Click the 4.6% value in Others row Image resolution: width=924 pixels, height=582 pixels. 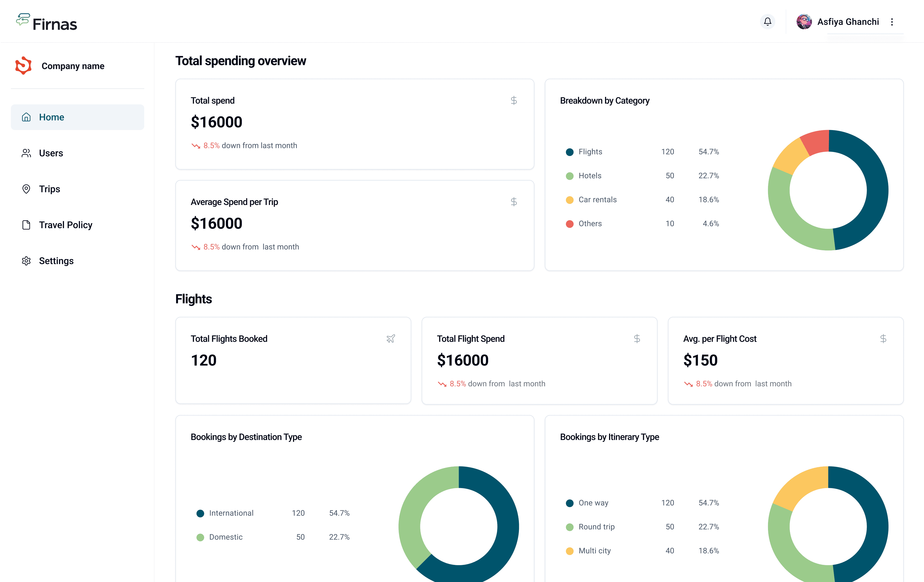[711, 224]
